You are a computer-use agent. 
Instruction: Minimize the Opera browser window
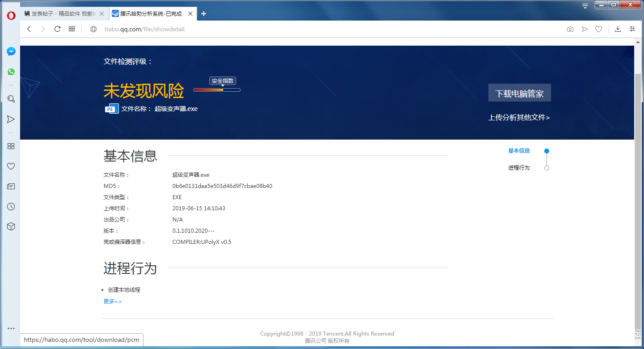point(602,4)
